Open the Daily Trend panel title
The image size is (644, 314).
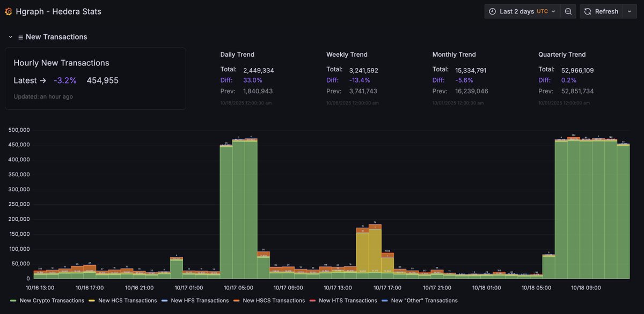pyautogui.click(x=237, y=55)
